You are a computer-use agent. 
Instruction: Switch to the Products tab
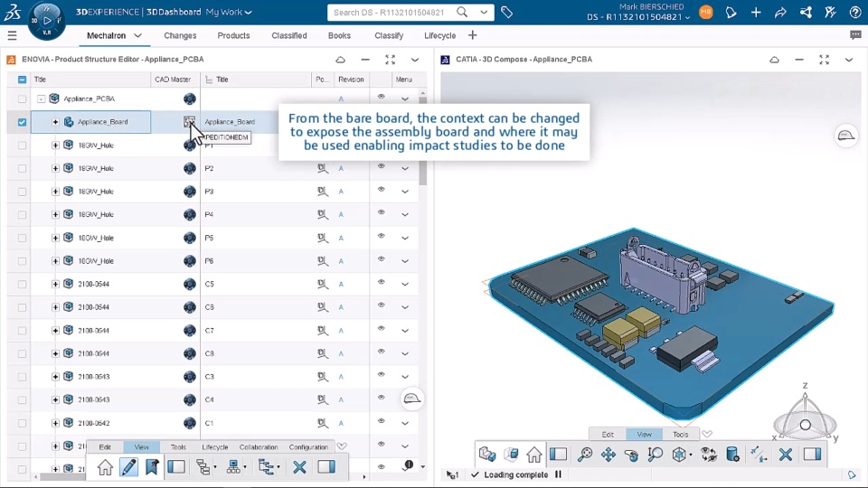233,35
